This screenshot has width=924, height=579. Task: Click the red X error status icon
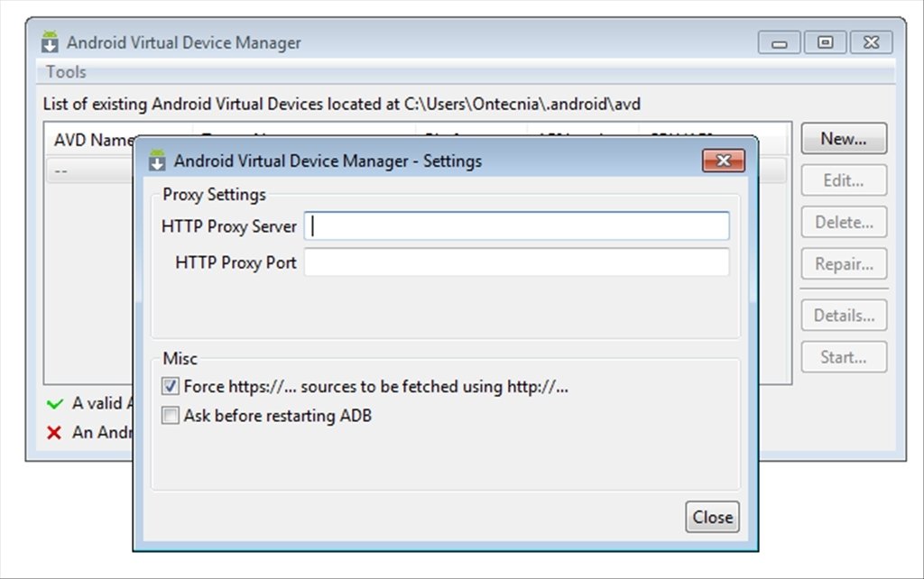click(54, 433)
